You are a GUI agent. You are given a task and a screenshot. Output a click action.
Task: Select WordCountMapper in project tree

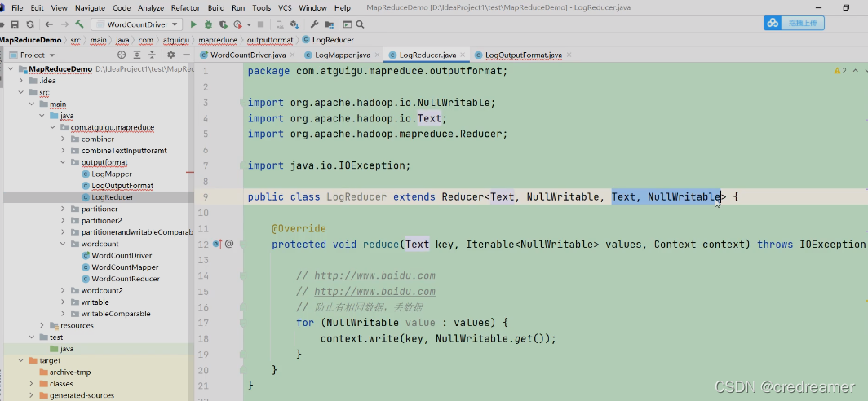point(125,267)
